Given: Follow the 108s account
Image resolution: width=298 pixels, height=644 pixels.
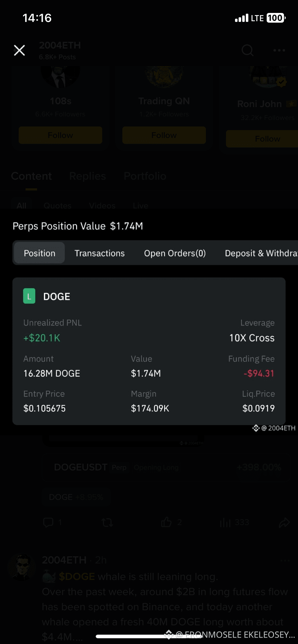Looking at the screenshot, I should pyautogui.click(x=60, y=135).
